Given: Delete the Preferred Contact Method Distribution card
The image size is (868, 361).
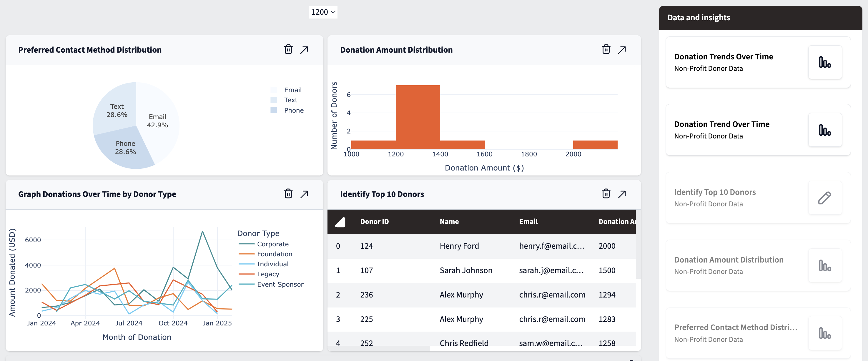Looking at the screenshot, I should (x=288, y=49).
